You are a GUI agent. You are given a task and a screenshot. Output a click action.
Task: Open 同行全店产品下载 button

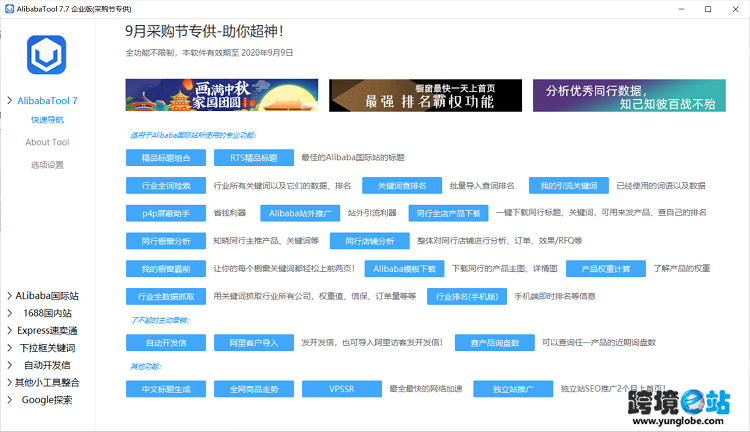click(449, 213)
